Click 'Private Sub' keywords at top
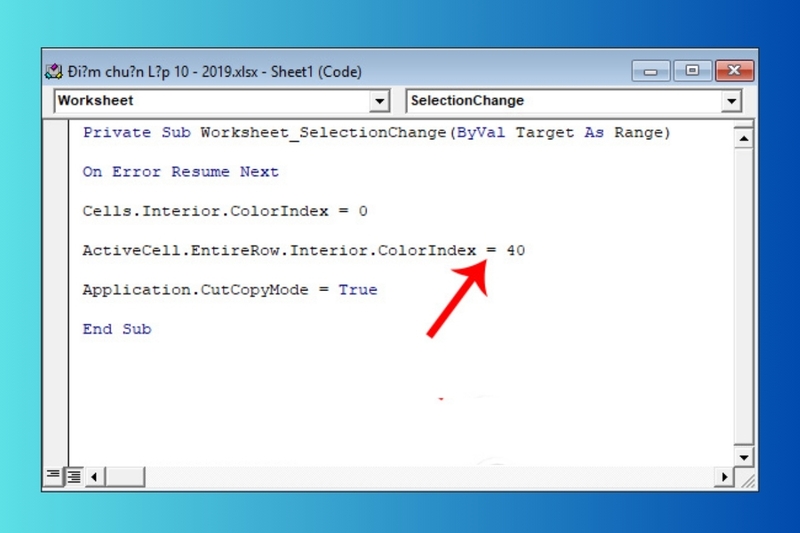This screenshot has height=533, width=800. pos(137,133)
